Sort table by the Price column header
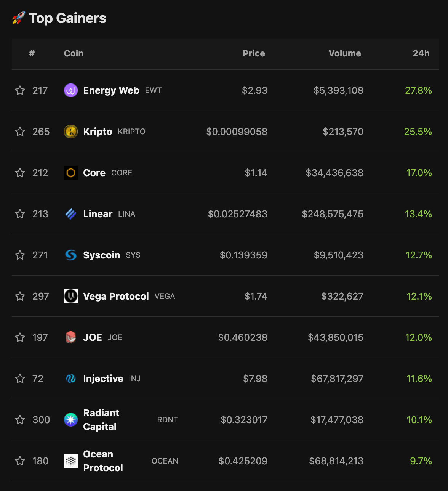This screenshot has height=491, width=448. pos(254,53)
